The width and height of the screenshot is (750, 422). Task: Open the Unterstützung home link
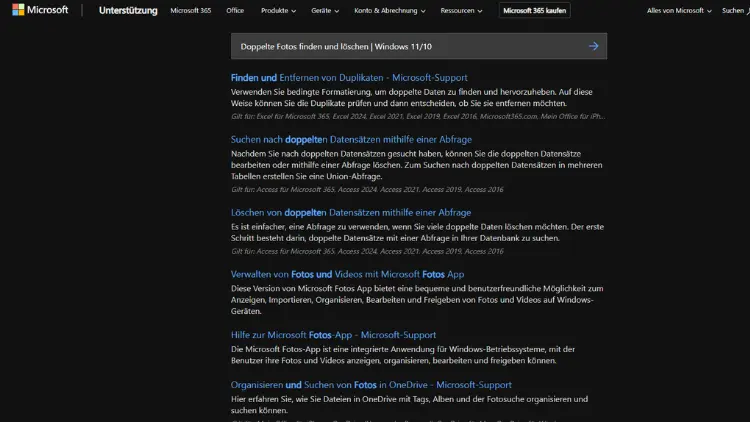[x=128, y=11]
